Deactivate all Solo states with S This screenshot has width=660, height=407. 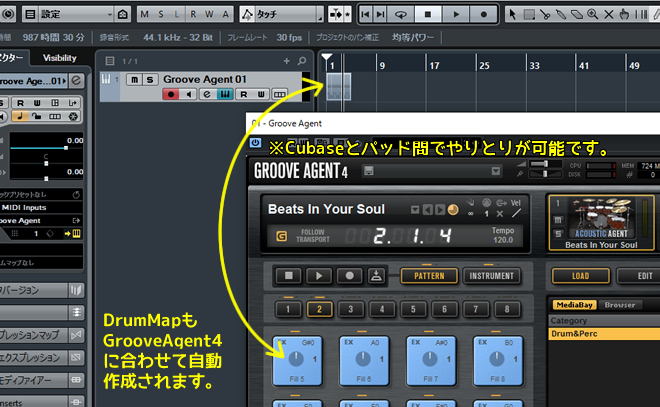(161, 14)
